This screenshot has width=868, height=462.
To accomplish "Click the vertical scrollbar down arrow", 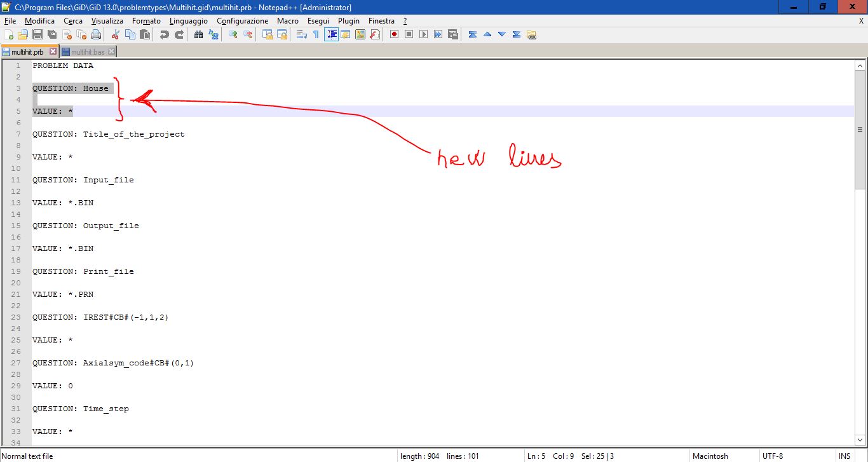I will tap(860, 440).
